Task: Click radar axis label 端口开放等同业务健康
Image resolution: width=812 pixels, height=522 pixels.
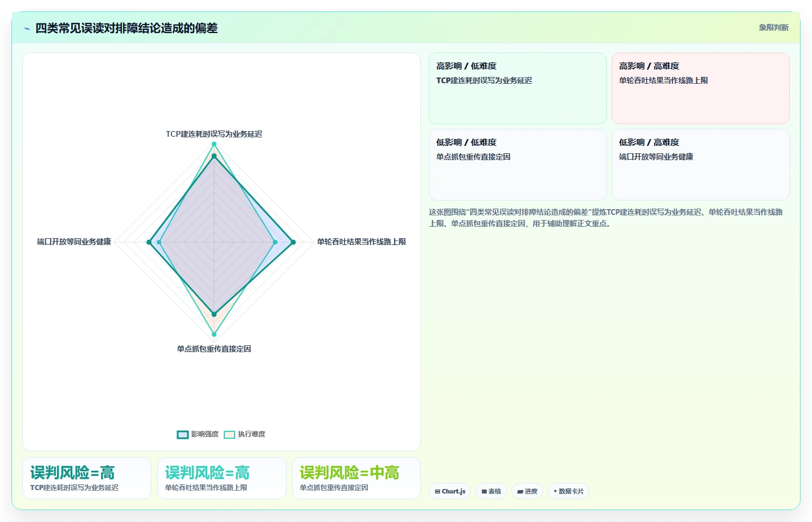Action: 74,242
